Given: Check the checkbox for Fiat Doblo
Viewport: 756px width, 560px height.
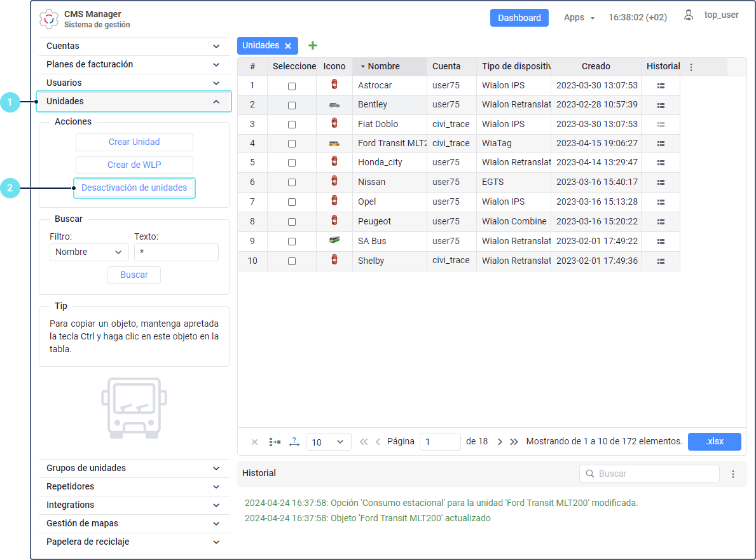Looking at the screenshot, I should (x=292, y=125).
